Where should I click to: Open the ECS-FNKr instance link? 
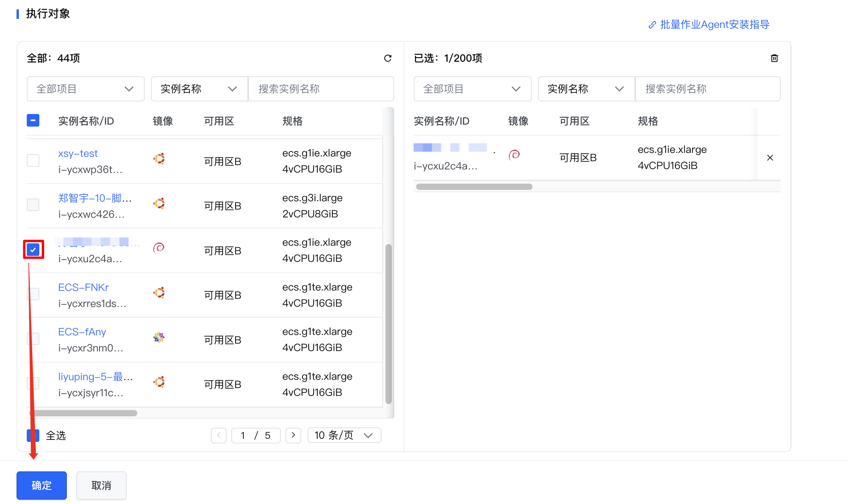tap(83, 287)
